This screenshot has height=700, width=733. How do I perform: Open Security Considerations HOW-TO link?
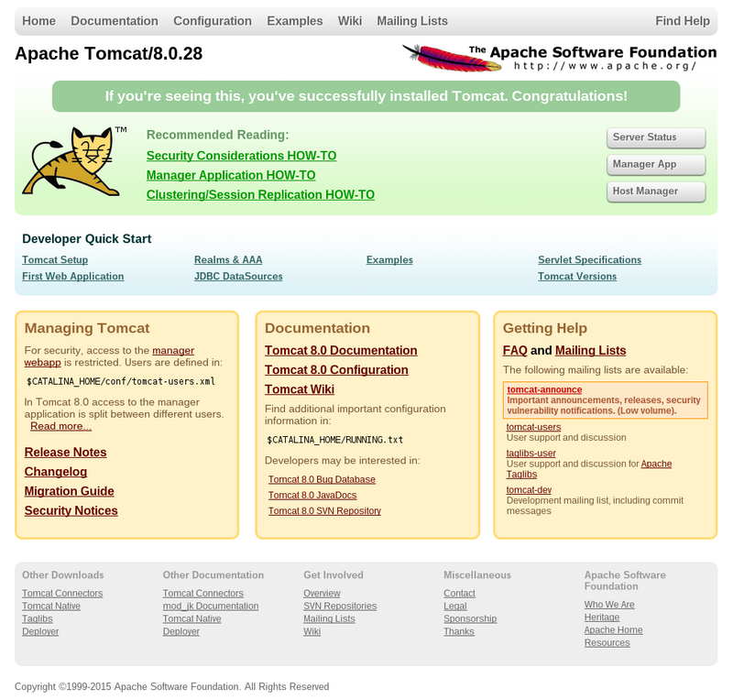point(241,156)
